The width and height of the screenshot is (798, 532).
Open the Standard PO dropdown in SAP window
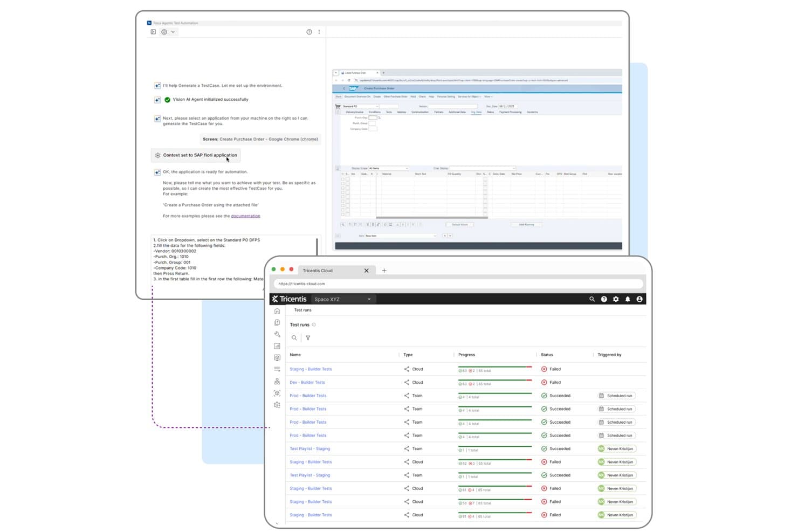pyautogui.click(x=360, y=106)
